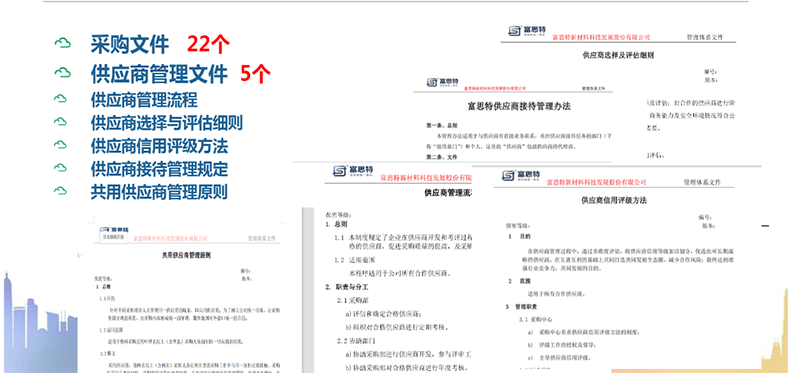This screenshot has height=373, width=800.
Task: Click the 采购文件 heading text
Action: (x=130, y=45)
